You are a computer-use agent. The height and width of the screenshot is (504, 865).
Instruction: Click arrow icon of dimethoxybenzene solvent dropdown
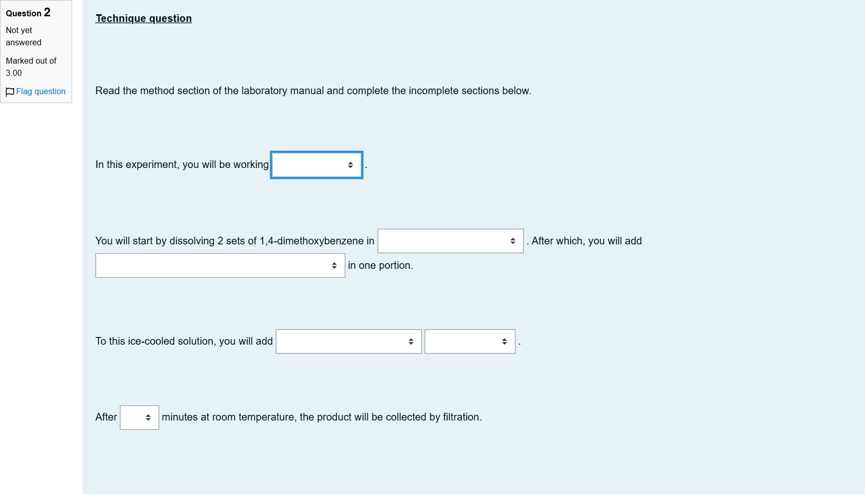tap(513, 241)
